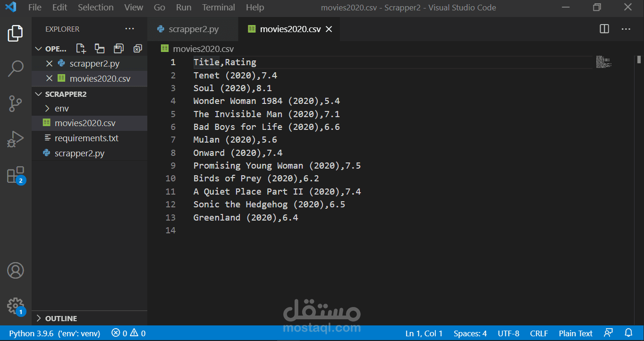Click Save All in Open Editors
This screenshot has height=341, width=644.
(x=119, y=49)
